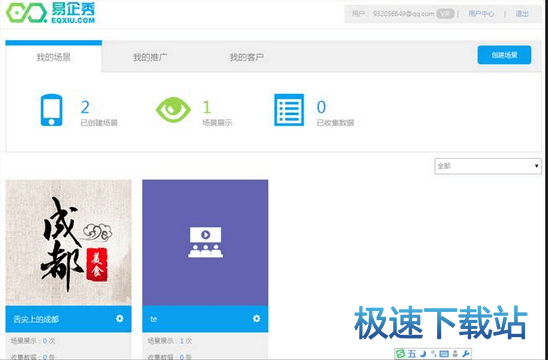Click the user email 932056649@qq.com
Image resolution: width=548 pixels, height=360 pixels.
coord(403,14)
